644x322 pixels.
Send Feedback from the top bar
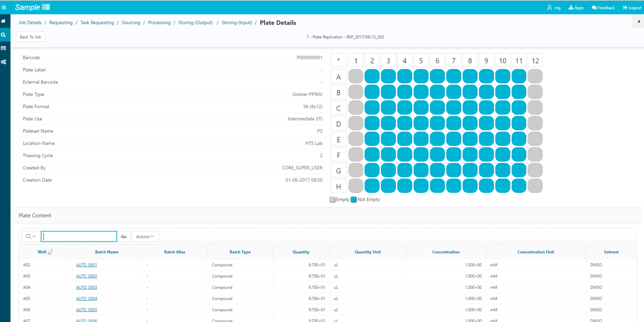click(x=603, y=8)
